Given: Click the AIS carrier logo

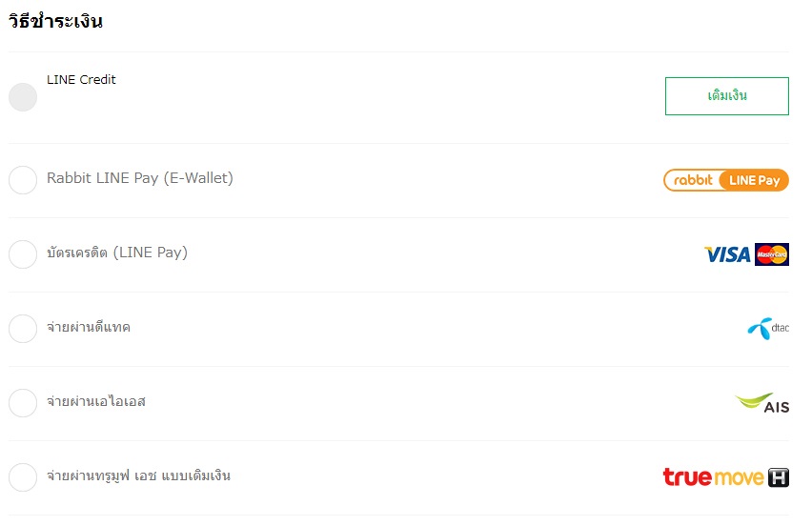Looking at the screenshot, I should (x=761, y=403).
